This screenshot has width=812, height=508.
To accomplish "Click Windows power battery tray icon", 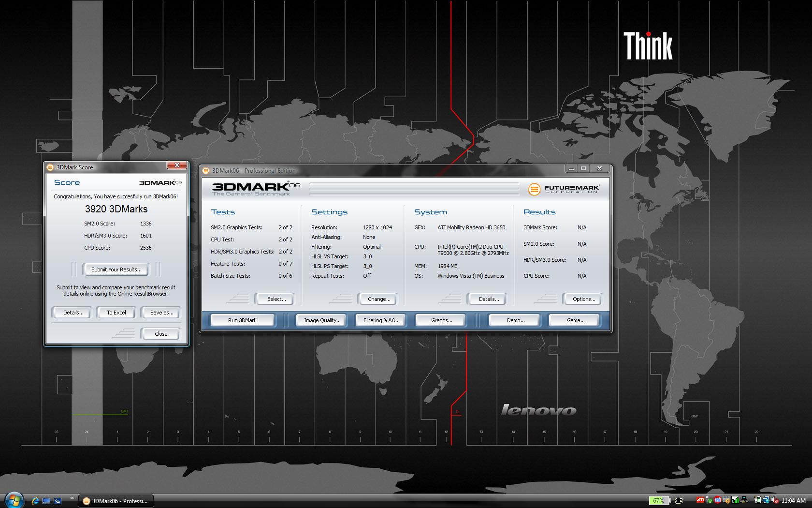I will pos(757,500).
